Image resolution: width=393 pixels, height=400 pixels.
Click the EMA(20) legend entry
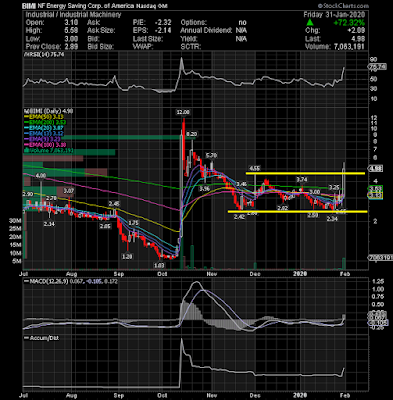click(44, 128)
